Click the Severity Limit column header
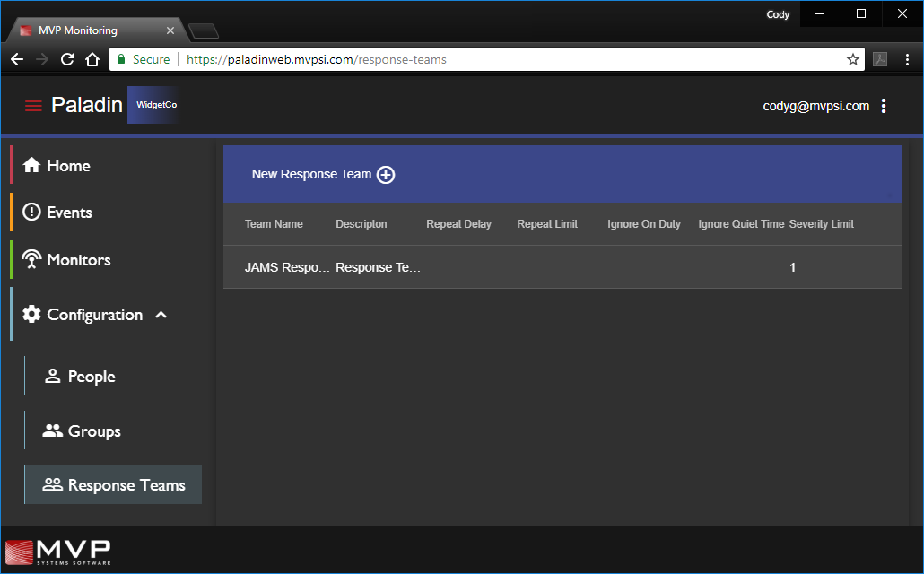This screenshot has width=924, height=574. 821,224
